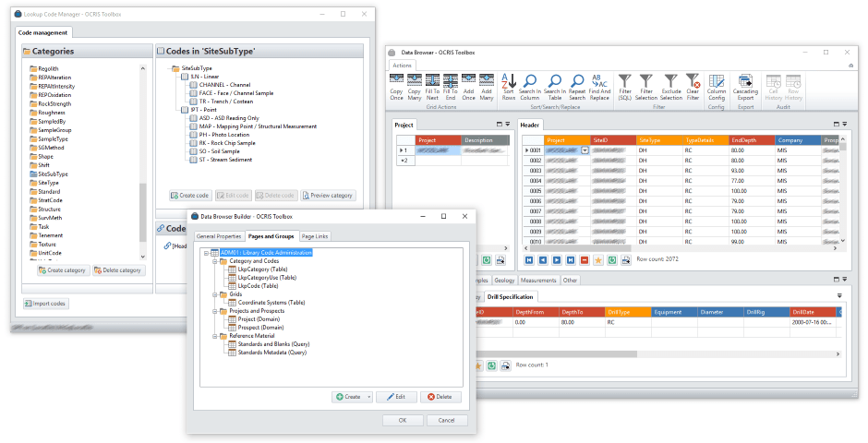Viewport: 868px width, 443px height.
Task: Open Find And Replace tool
Action: click(x=598, y=86)
